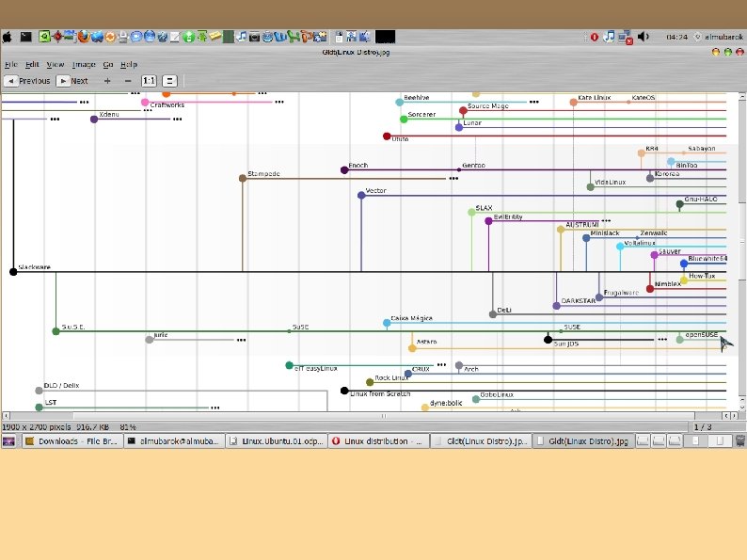The width and height of the screenshot is (747, 560).
Task: Open the Go menu
Action: point(108,64)
